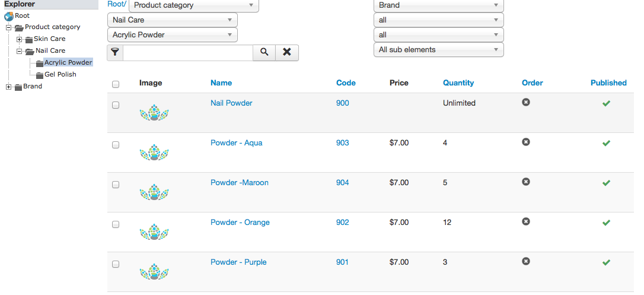Open the All sub elements dropdown
644x295 pixels.
pyautogui.click(x=438, y=50)
